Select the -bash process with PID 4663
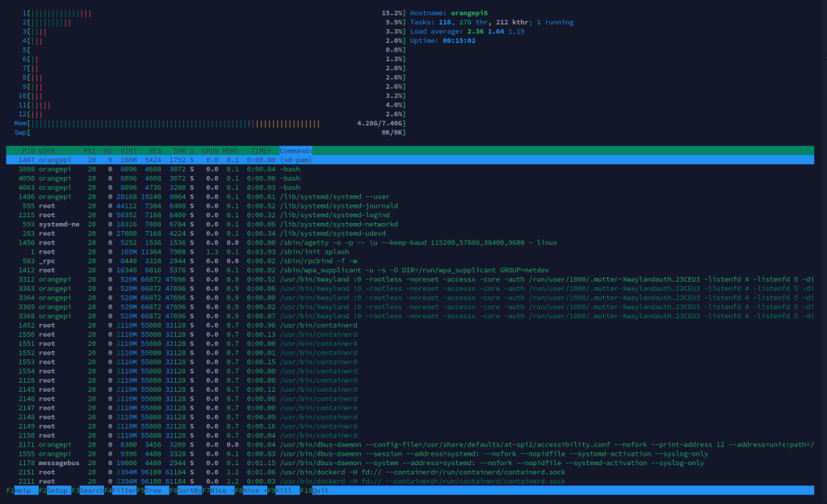 click(x=409, y=187)
